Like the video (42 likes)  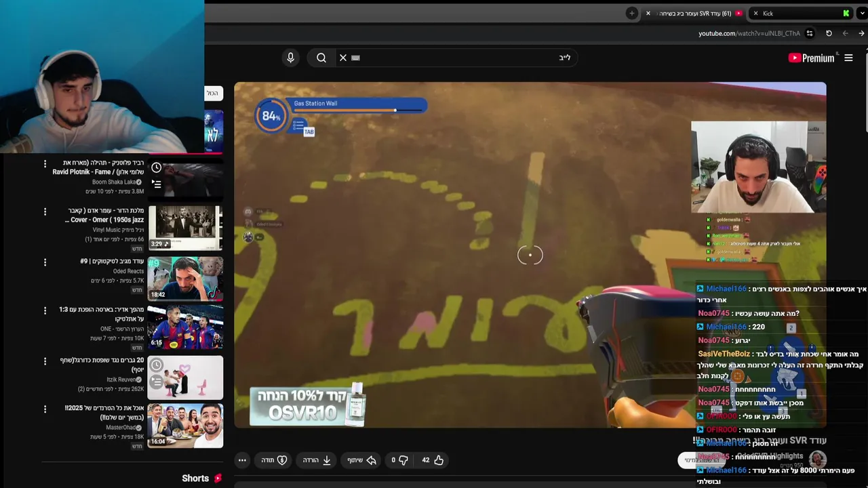tap(433, 460)
